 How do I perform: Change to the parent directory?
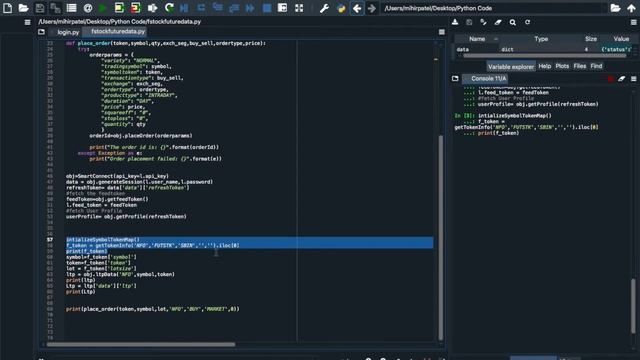(x=631, y=8)
